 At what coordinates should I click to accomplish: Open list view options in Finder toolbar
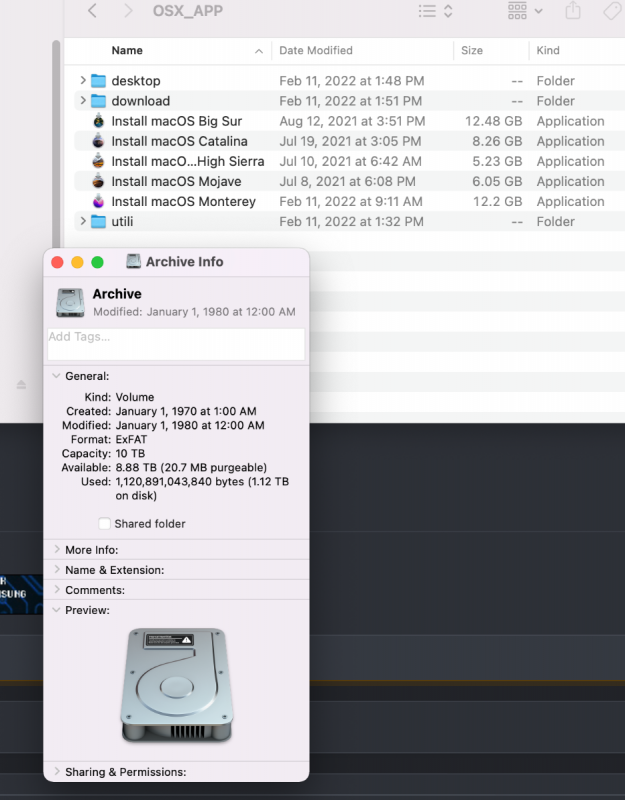point(435,11)
